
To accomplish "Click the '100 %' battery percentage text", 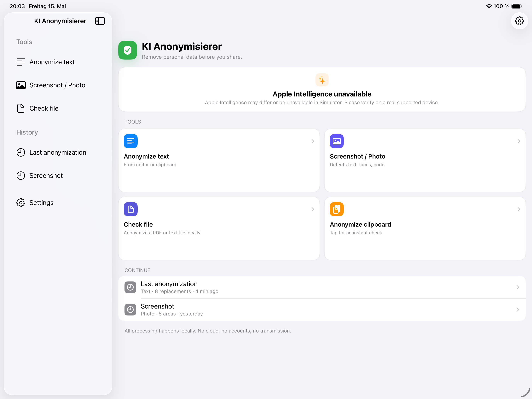I will [501, 6].
